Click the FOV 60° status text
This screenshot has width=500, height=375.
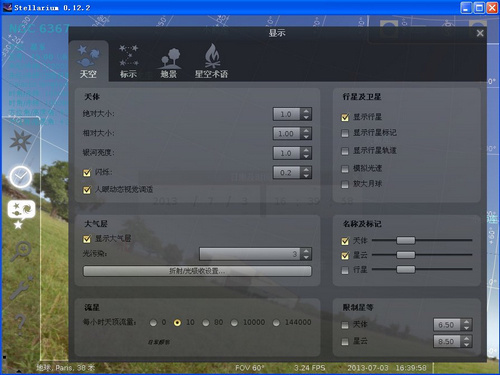[x=249, y=368]
